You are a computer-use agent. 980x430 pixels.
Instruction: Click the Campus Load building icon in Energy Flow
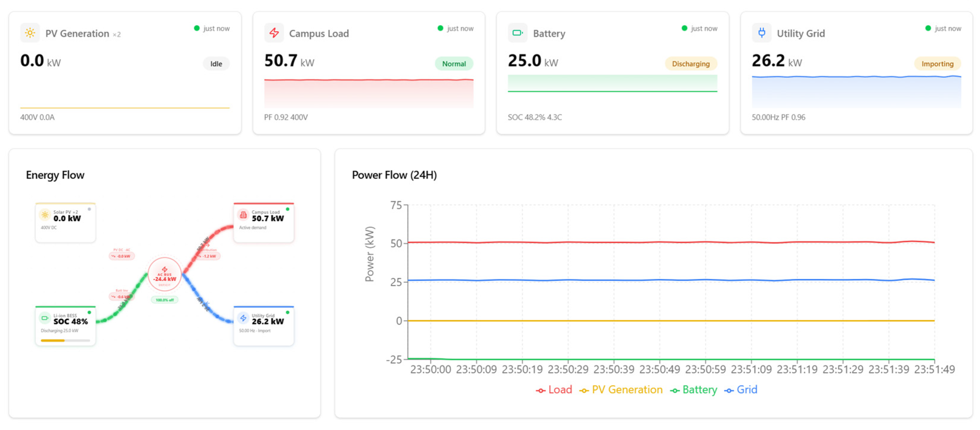click(243, 215)
